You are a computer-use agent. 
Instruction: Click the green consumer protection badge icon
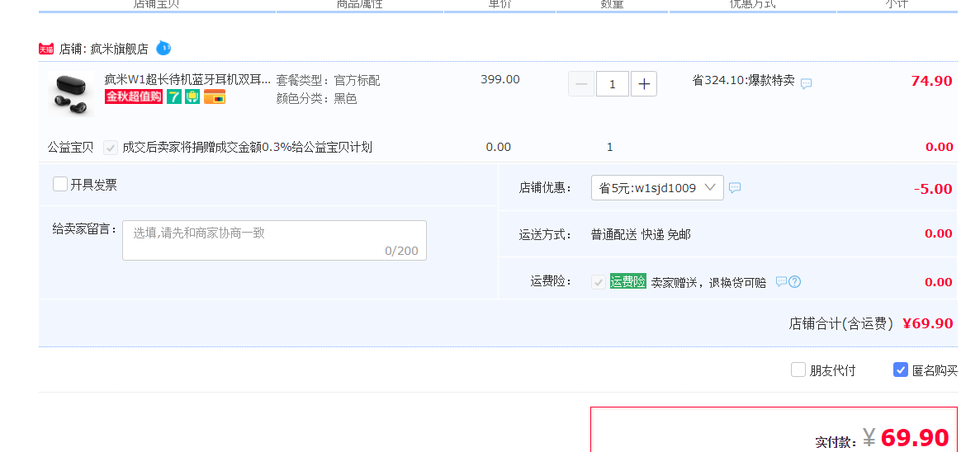[x=192, y=97]
